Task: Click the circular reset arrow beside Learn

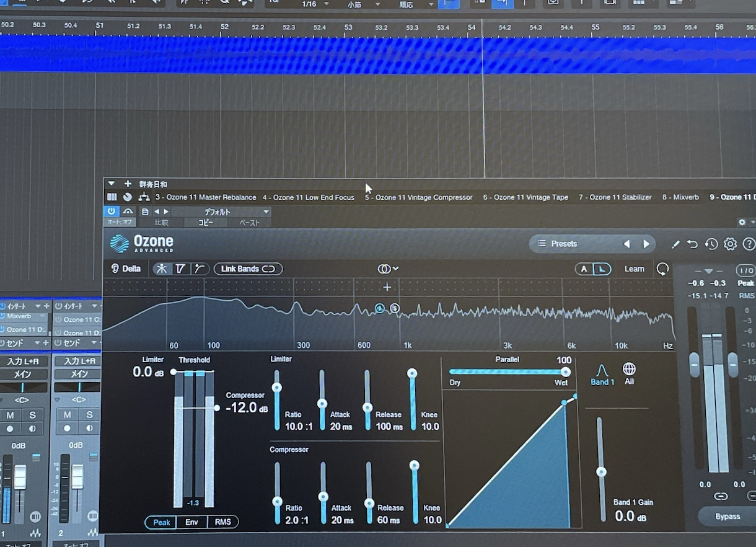Action: (662, 269)
